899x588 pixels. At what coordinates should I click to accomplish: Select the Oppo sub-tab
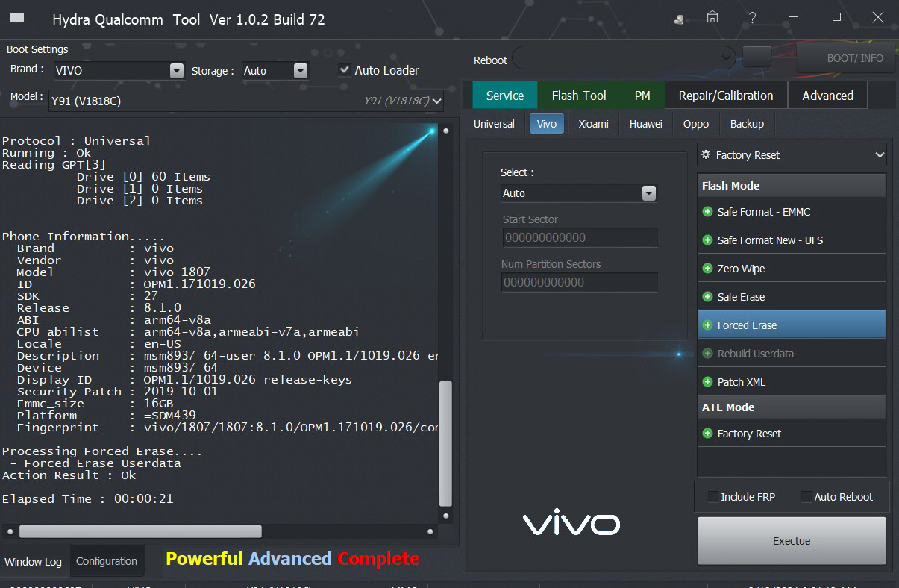pyautogui.click(x=696, y=124)
